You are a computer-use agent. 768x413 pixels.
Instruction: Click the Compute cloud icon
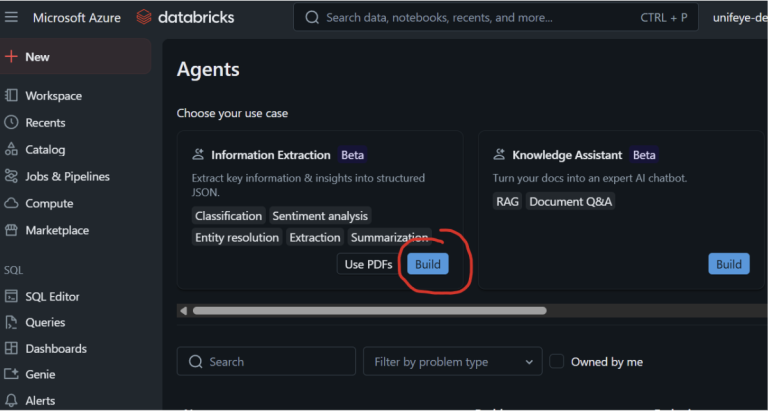click(x=12, y=204)
